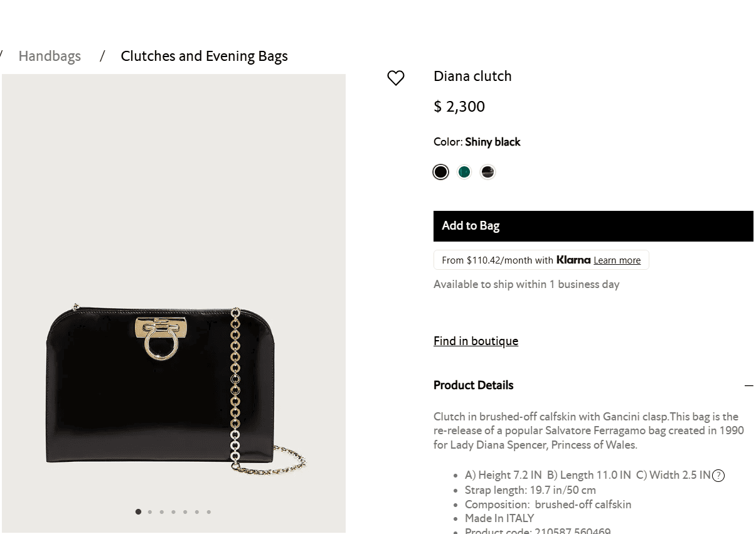Jump to fourth image carousel dot
This screenshot has width=756, height=534.
[173, 511]
